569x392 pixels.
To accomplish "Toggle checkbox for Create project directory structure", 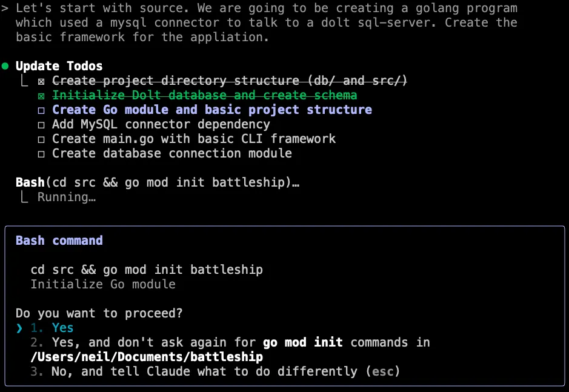I will (x=41, y=81).
